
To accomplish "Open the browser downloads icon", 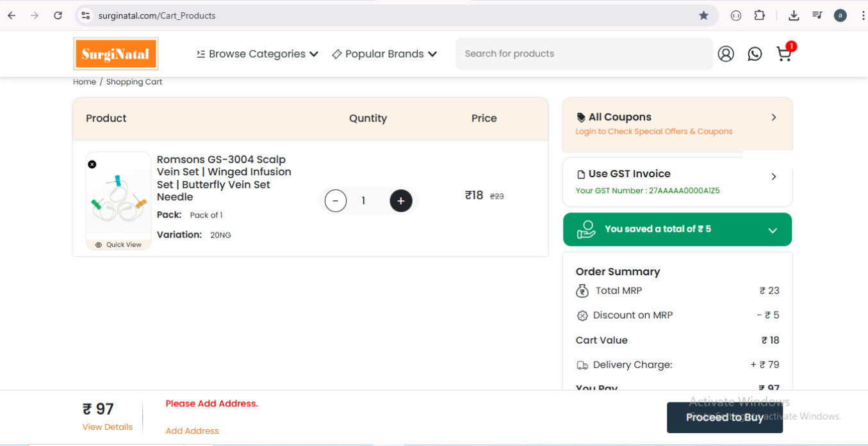I will [794, 15].
